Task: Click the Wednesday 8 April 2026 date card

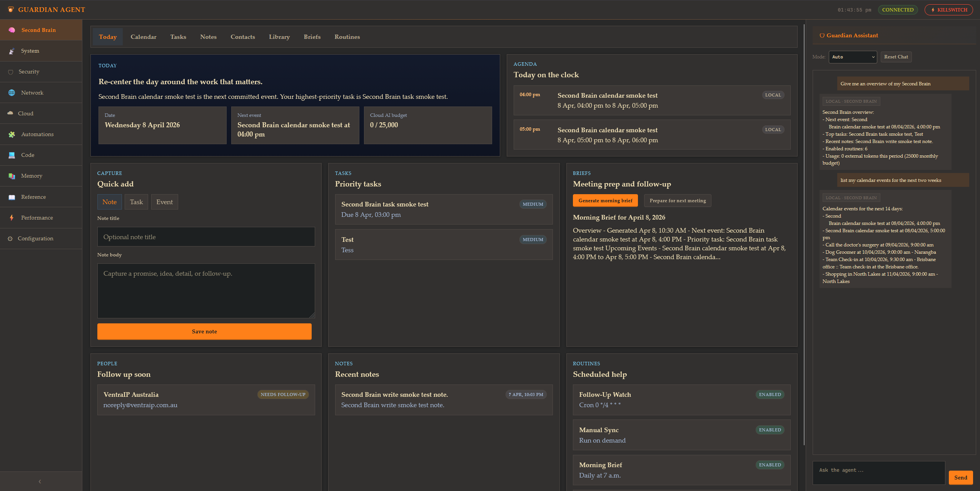Action: (x=162, y=125)
